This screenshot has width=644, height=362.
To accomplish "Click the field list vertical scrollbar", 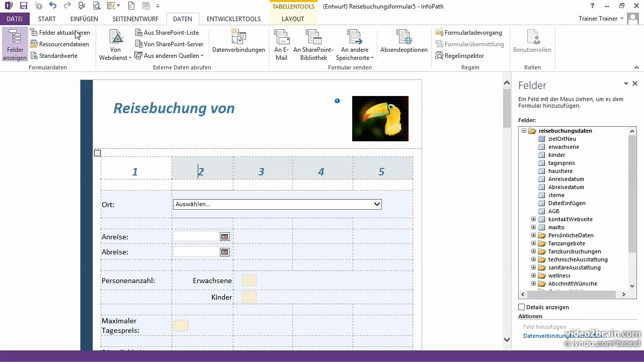I will click(633, 208).
